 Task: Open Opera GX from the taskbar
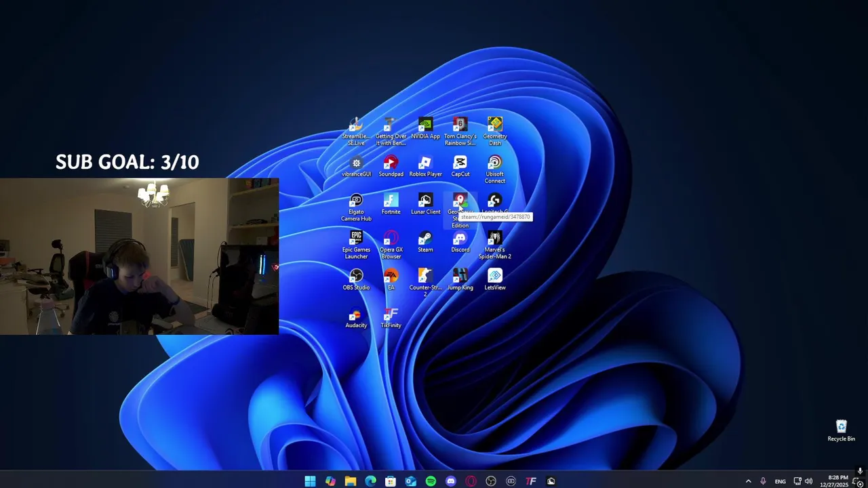coord(471,481)
